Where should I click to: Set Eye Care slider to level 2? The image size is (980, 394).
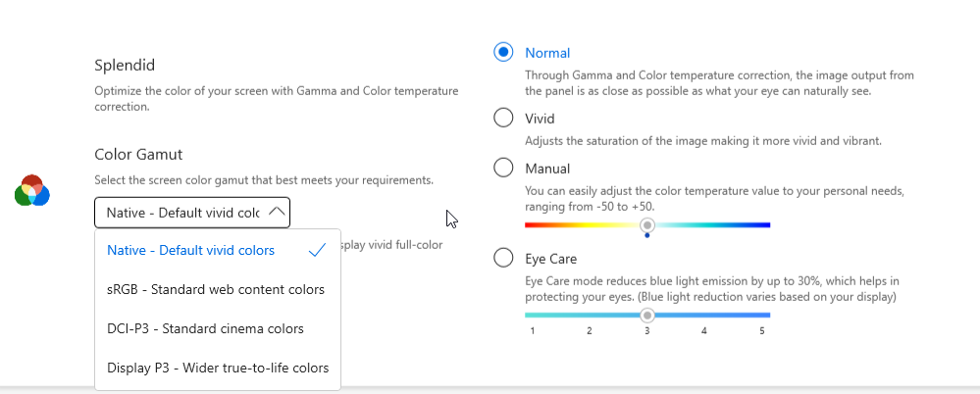coord(590,315)
